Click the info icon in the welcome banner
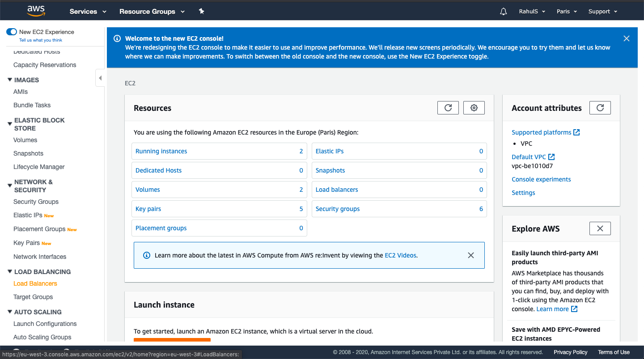Viewport: 644px width, 359px height. coord(117,39)
